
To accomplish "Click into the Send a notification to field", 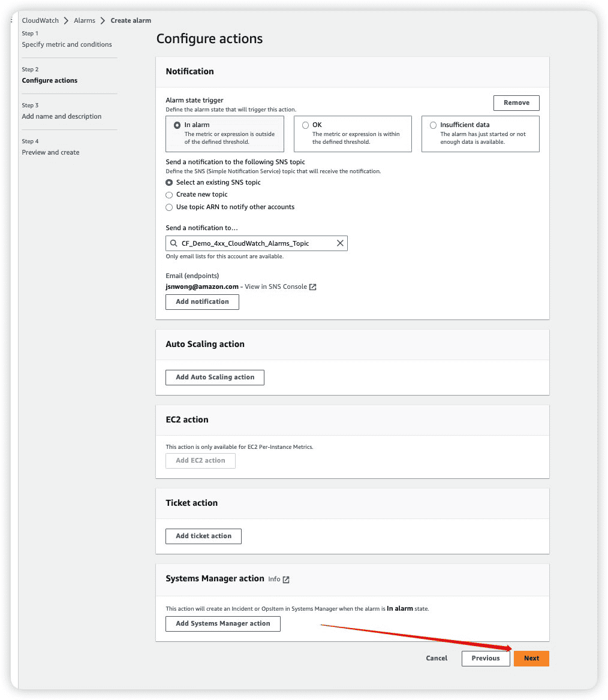I will tap(257, 243).
